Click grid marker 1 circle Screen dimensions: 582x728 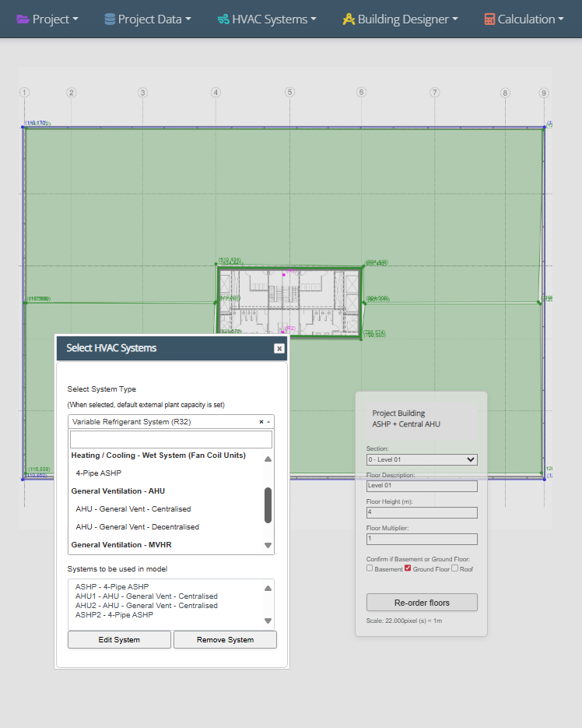coord(24,93)
